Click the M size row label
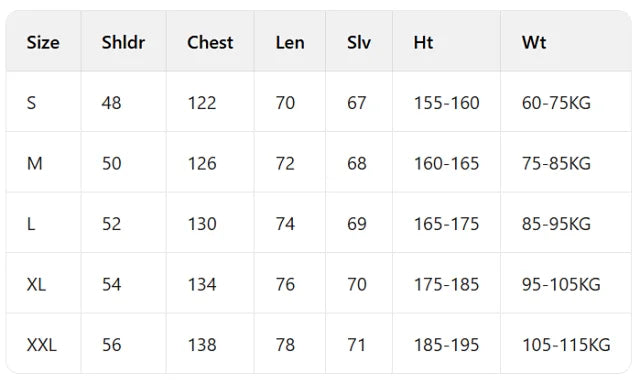Screen dimensions: 640x385 click(x=35, y=164)
